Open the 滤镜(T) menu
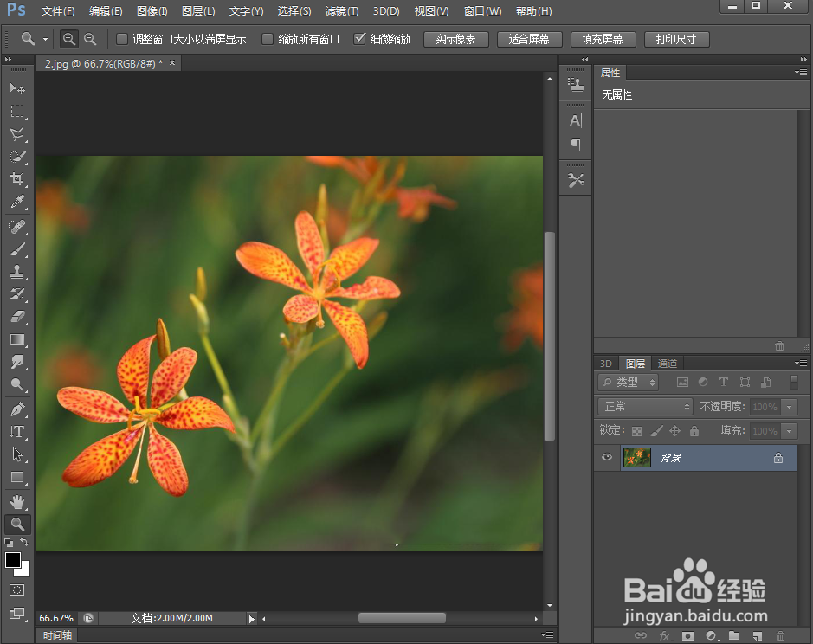The width and height of the screenshot is (813, 644). pos(341,11)
